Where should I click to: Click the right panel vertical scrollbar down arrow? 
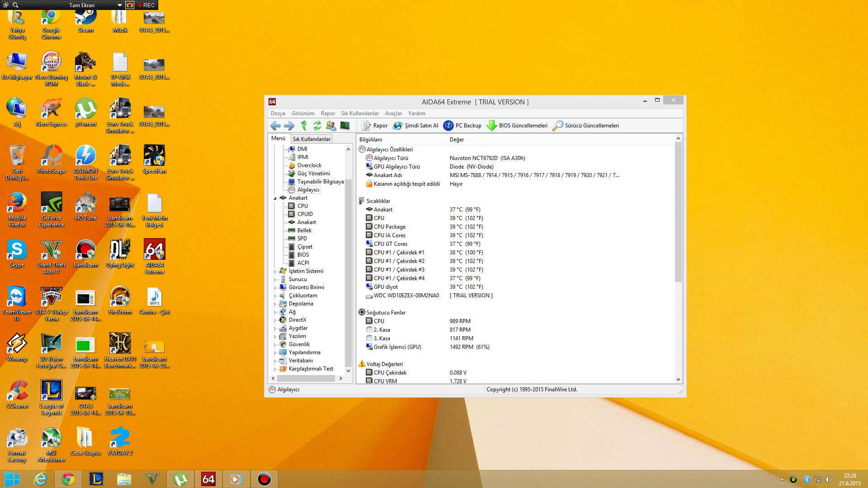678,380
